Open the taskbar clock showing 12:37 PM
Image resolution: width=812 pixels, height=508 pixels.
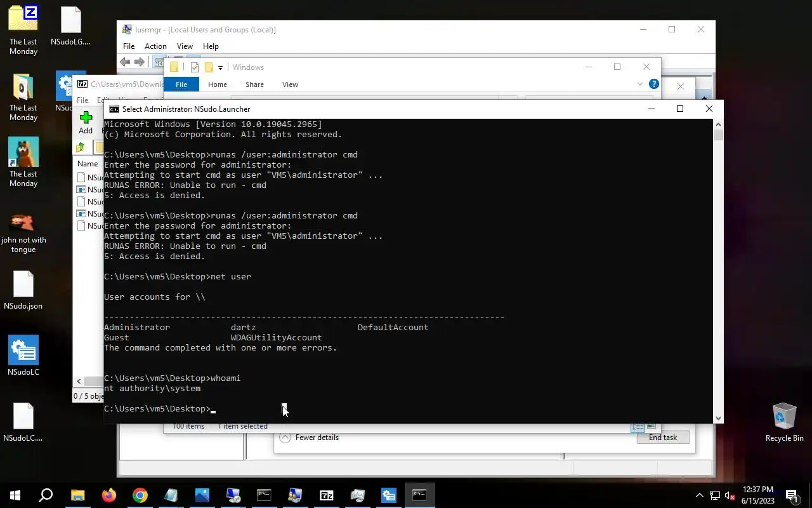tap(757, 495)
